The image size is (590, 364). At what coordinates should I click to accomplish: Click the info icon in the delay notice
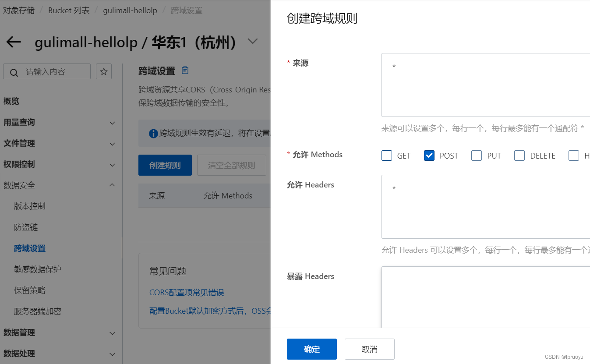153,134
